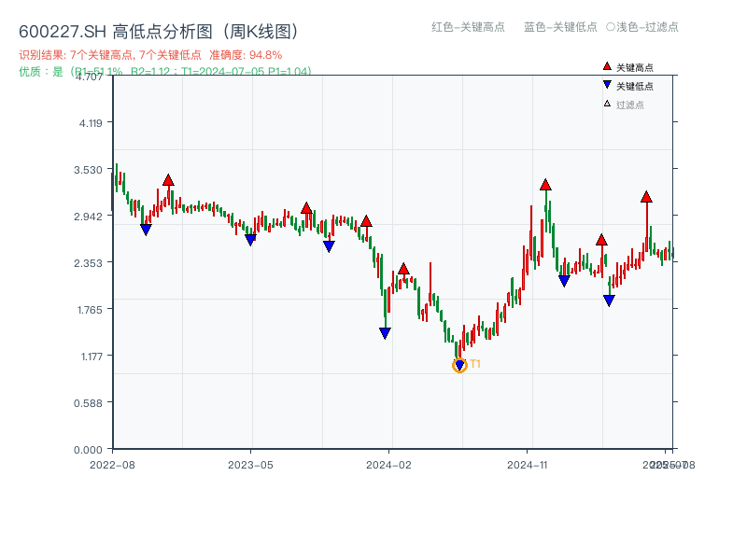Click the 红色-关键高点 header label
This screenshot has width=747, height=560.
[469, 27]
